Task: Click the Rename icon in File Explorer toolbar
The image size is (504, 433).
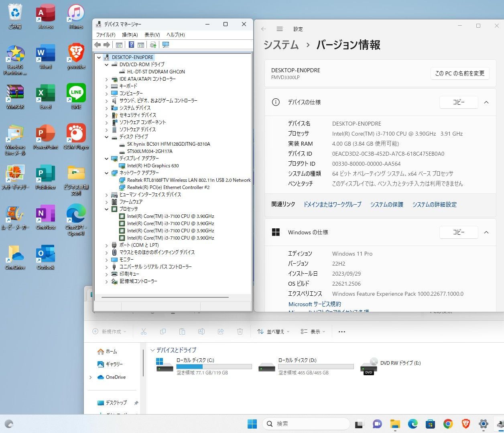Action: click(201, 331)
